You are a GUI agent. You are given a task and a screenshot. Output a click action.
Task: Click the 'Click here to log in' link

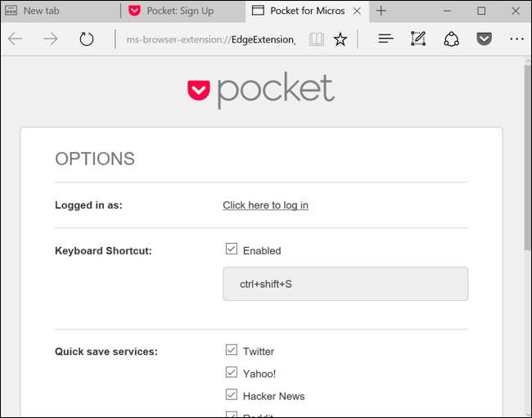[265, 205]
